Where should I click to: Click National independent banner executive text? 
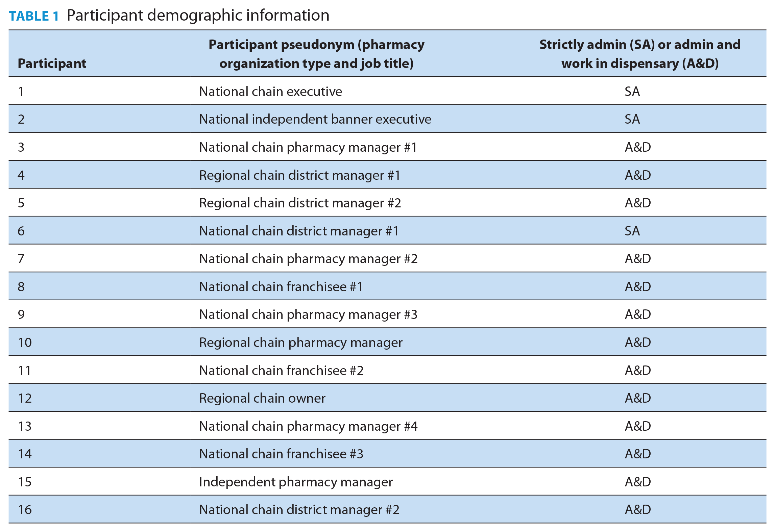coord(315,119)
